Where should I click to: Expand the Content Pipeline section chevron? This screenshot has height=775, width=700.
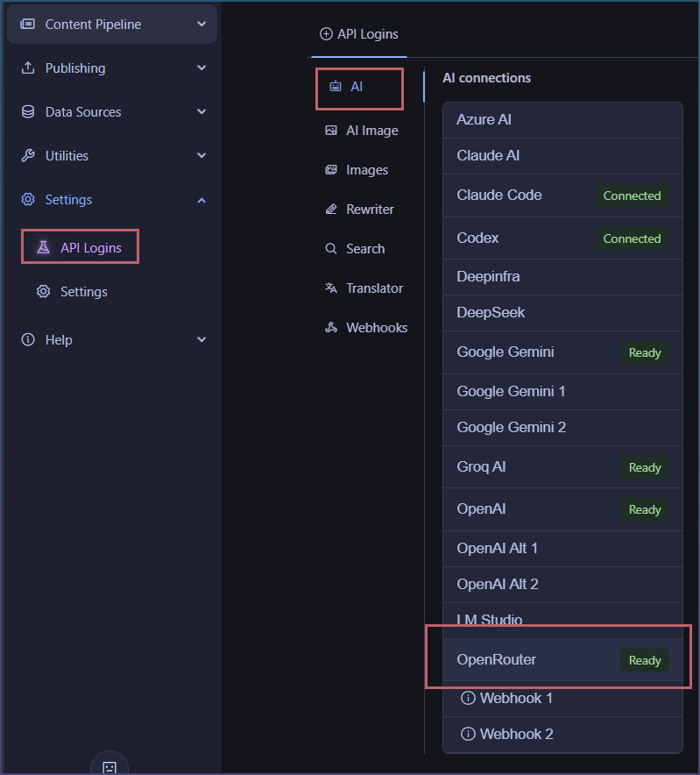(202, 24)
